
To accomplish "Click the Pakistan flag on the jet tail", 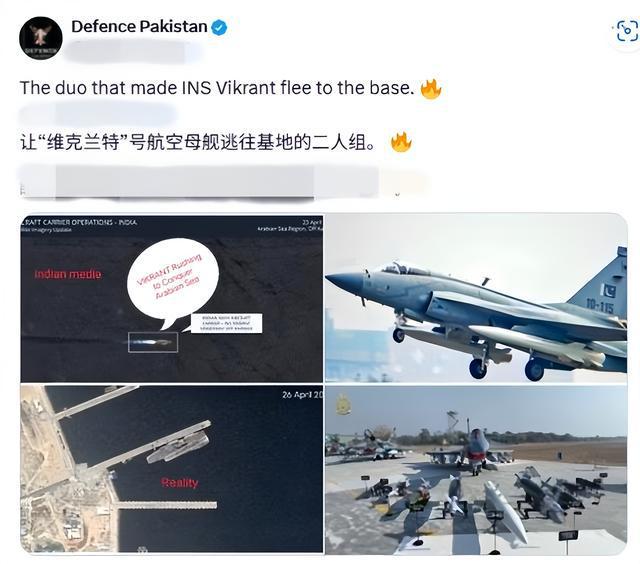I will [609, 291].
